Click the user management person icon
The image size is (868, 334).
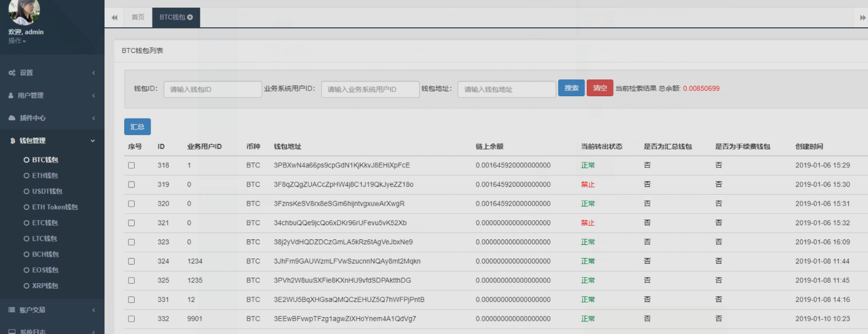(x=11, y=96)
